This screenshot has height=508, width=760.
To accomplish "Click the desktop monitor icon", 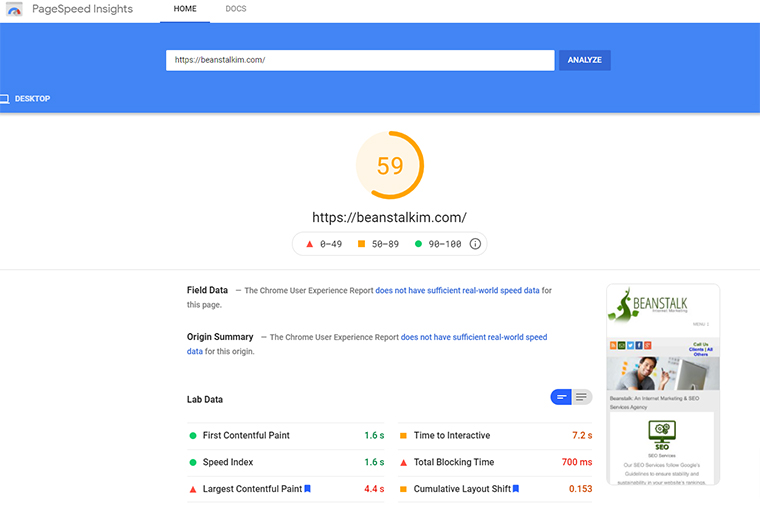I will (4, 99).
